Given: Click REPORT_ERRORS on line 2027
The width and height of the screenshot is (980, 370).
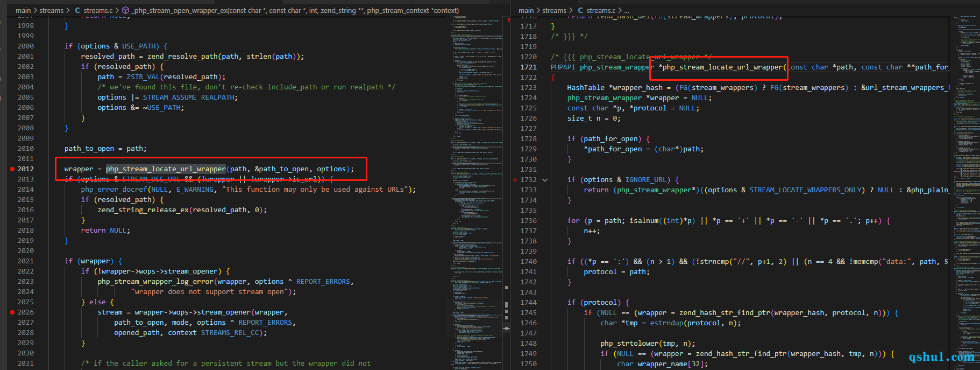Looking at the screenshot, I should (x=265, y=322).
